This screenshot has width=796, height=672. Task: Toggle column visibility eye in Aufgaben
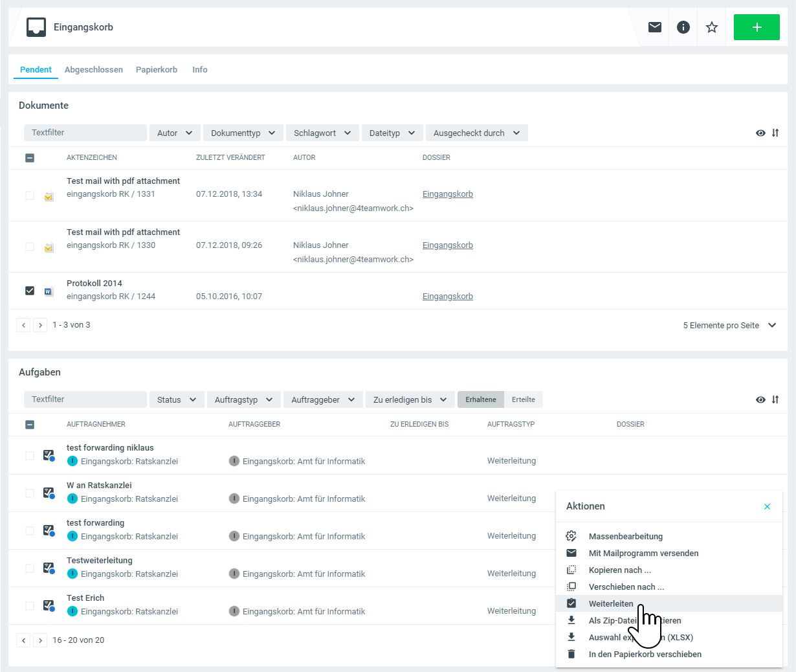coord(760,399)
